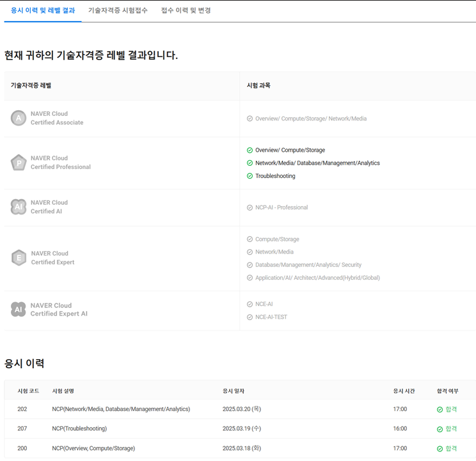
Task: Click NCP(Overview, Compute/Storage) exam description
Action: pos(93,449)
